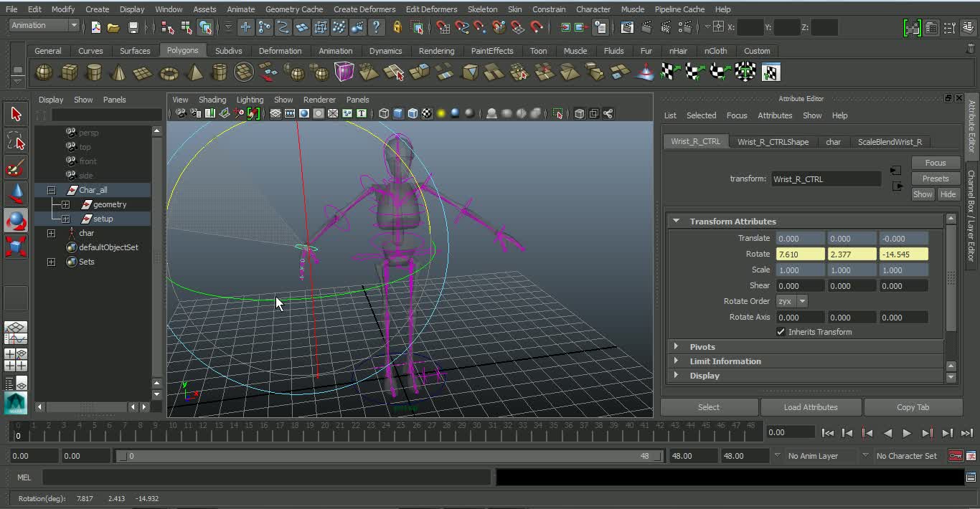
Task: Collapse the Transform Attributes section
Action: (676, 221)
